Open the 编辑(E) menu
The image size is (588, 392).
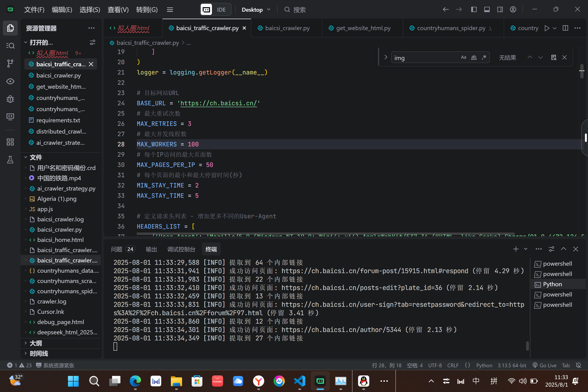[62, 10]
